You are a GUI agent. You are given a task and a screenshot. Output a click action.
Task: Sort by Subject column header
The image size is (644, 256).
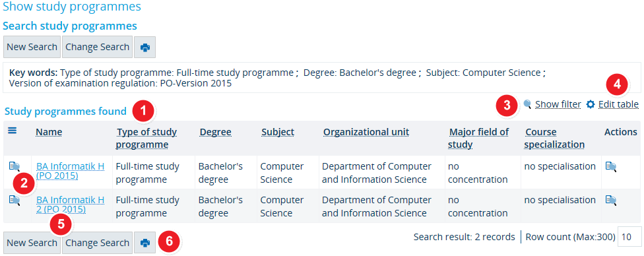point(278,132)
